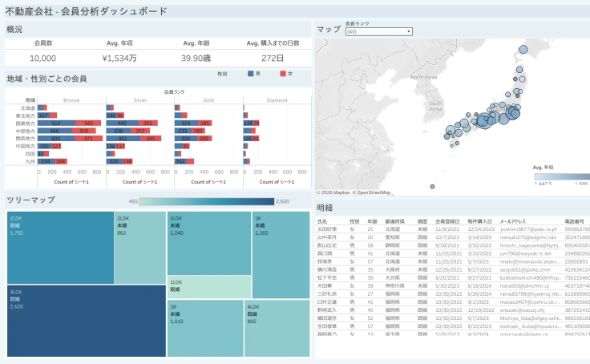
Task: Select the 4LDK 既婚 866 treemap tile
Action: click(277, 328)
